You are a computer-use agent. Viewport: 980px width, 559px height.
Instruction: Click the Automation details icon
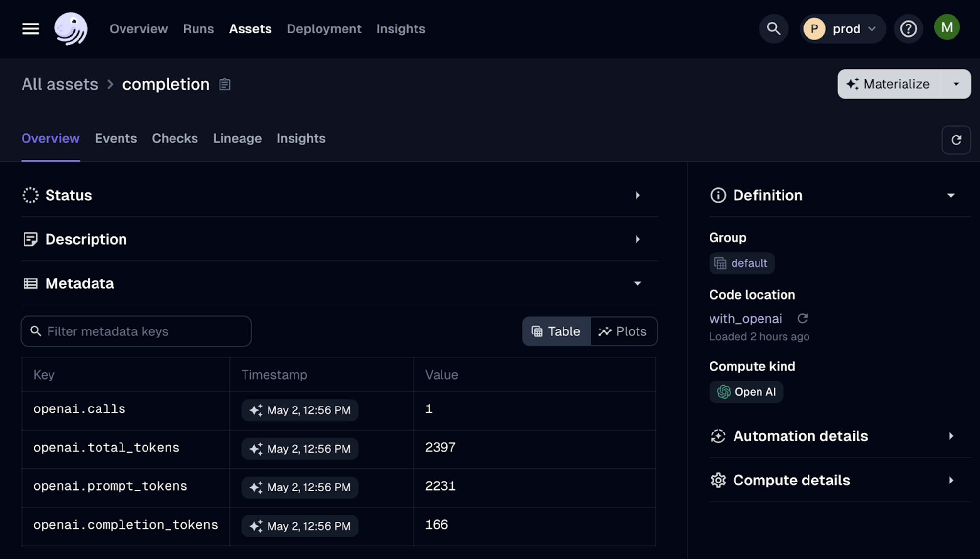tap(718, 436)
